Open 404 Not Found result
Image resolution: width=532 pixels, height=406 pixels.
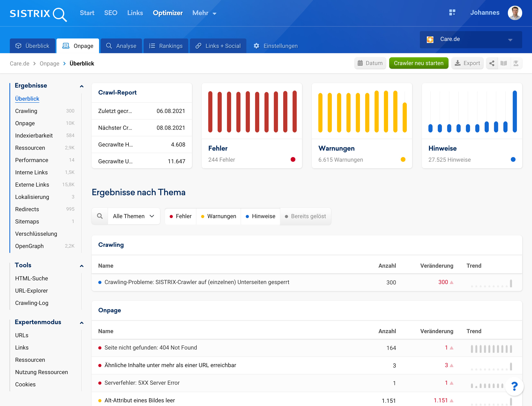151,347
